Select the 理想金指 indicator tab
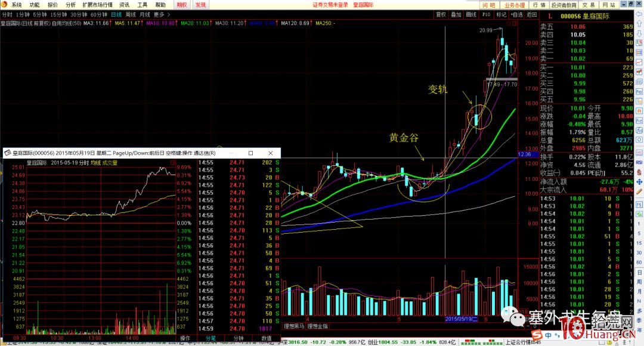This screenshot has width=644, height=346. point(318,326)
